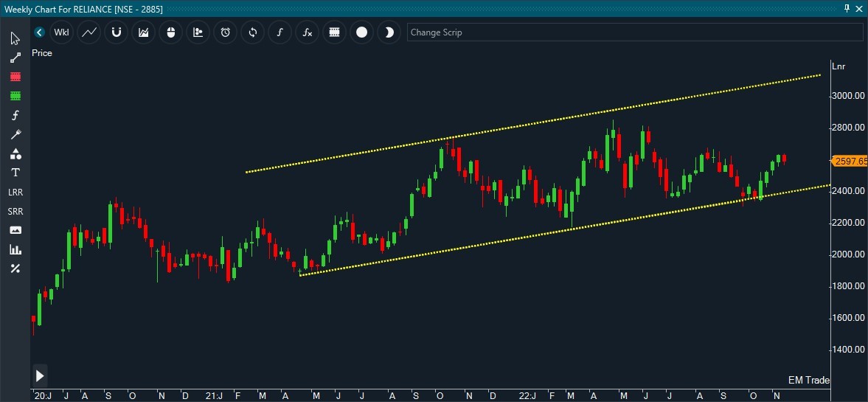Click the EM Trade label

(809, 380)
